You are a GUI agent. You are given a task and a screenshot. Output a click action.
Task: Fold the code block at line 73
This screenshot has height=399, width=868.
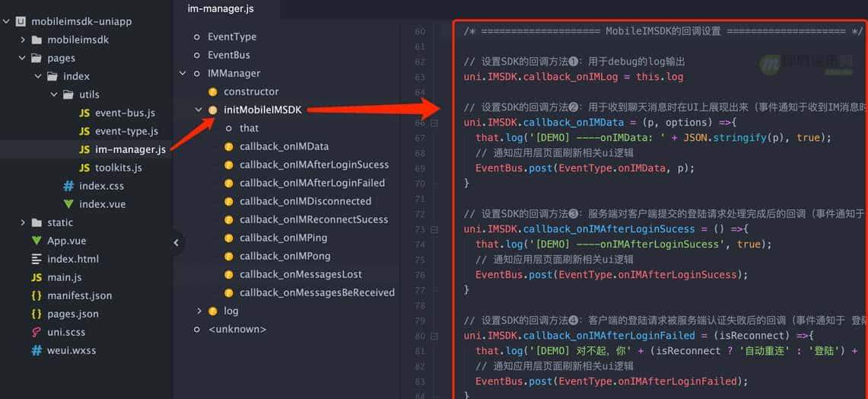point(434,229)
